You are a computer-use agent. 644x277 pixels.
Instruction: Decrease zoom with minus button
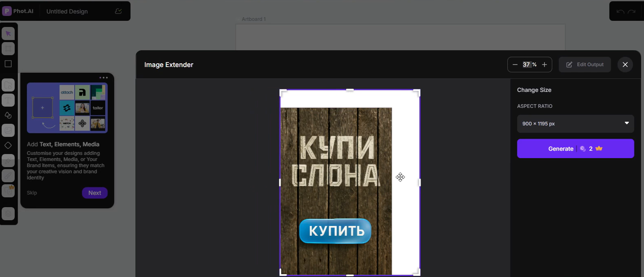coord(515,65)
